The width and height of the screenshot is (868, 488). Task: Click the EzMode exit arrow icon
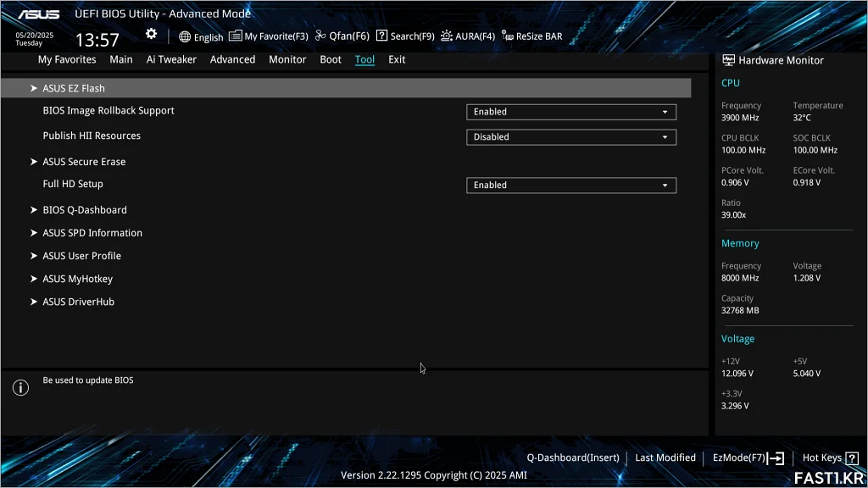(x=776, y=458)
